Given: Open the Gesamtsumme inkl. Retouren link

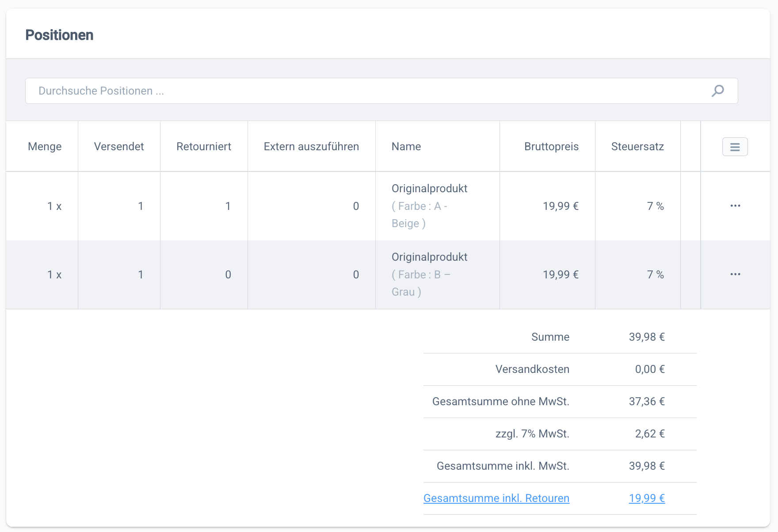Looking at the screenshot, I should click(x=496, y=498).
